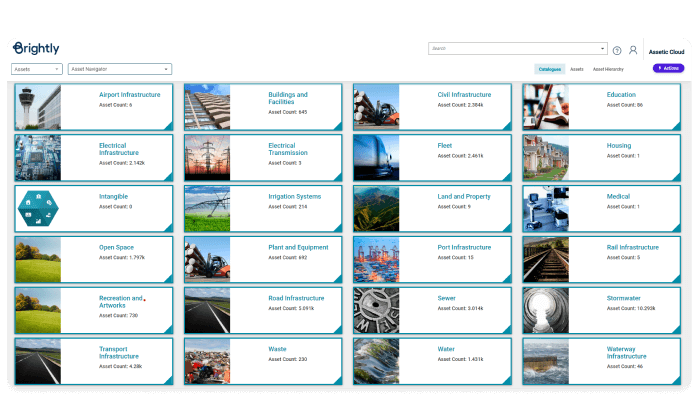
Task: Click the Sewer manhole cover image
Action: pos(376,310)
